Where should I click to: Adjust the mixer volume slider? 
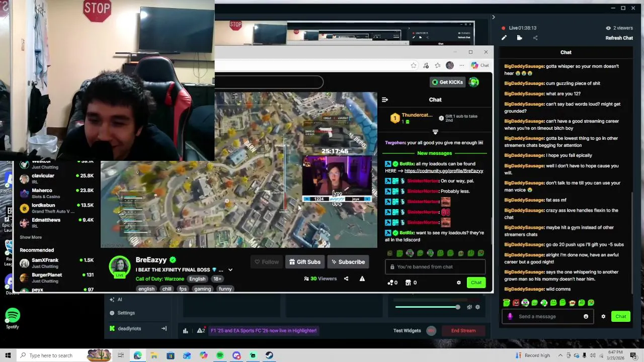pos(427,307)
